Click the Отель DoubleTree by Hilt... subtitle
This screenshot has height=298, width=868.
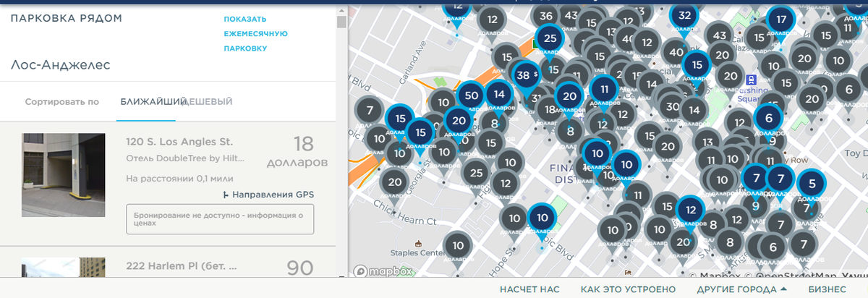pyautogui.click(x=185, y=158)
